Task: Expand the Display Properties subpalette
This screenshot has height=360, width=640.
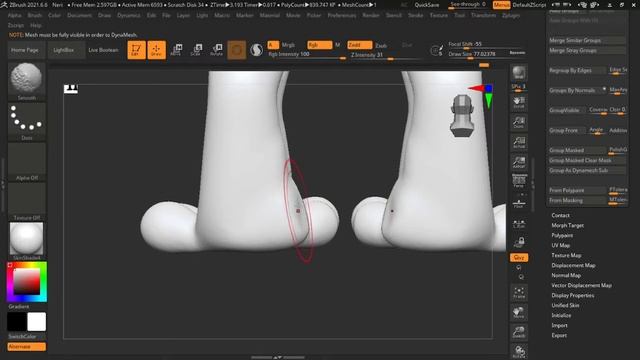Action: click(x=573, y=296)
